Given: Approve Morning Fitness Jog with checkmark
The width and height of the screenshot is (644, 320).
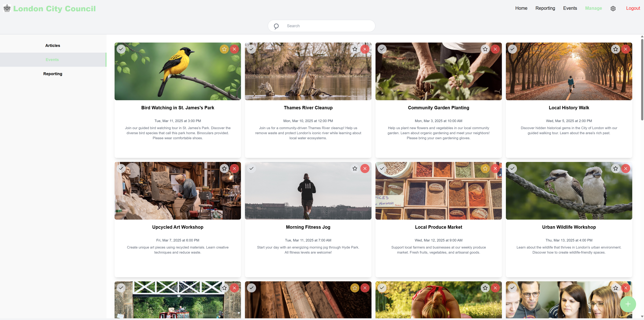Looking at the screenshot, I should (252, 168).
